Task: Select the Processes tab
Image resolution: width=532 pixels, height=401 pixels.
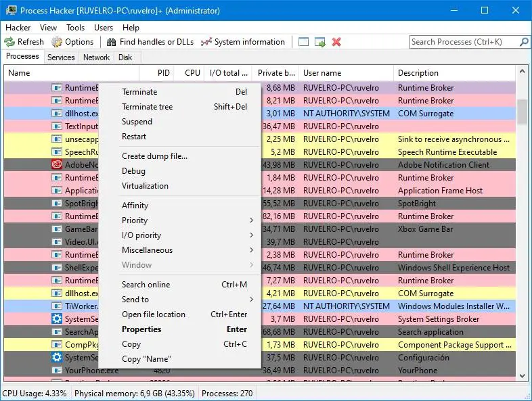Action: click(23, 56)
